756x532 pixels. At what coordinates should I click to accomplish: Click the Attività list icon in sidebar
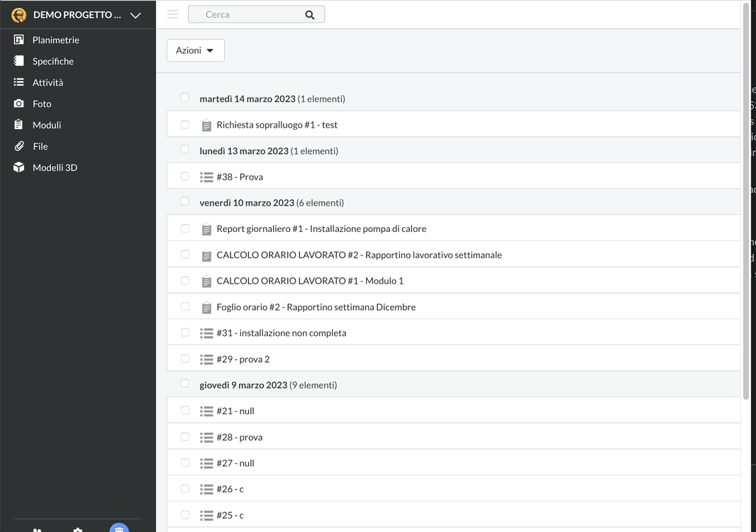click(19, 82)
